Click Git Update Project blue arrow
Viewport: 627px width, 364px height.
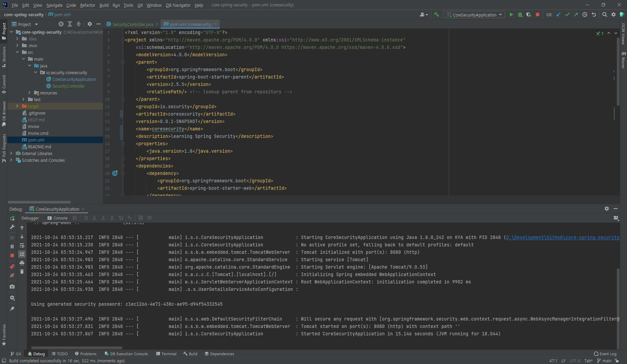558,14
